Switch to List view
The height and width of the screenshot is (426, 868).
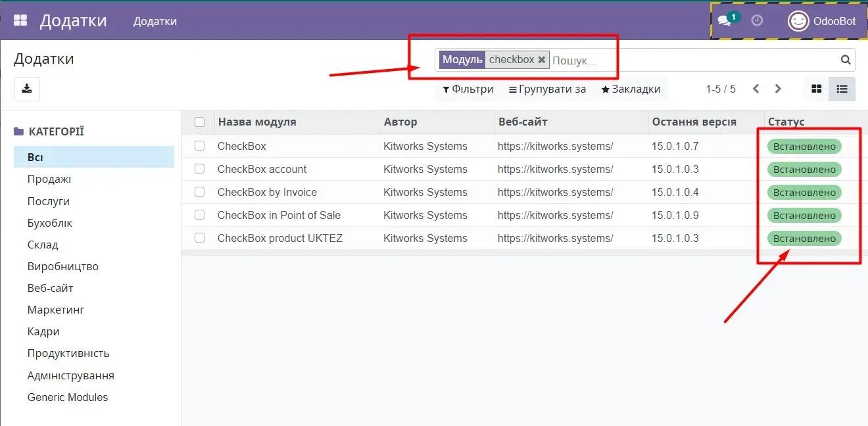842,89
